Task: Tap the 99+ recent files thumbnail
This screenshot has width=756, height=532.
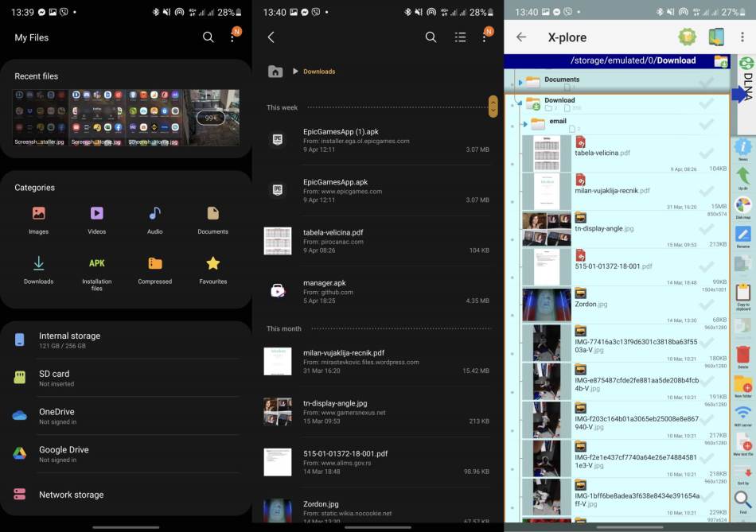Action: pos(211,118)
